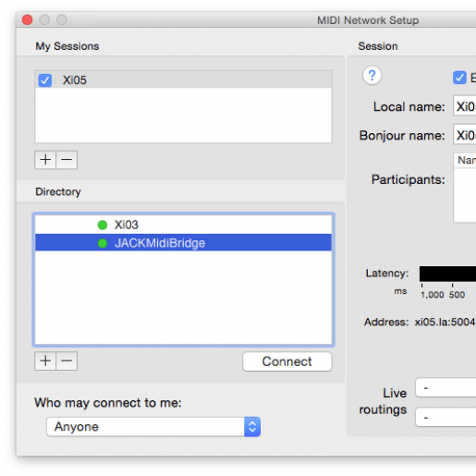Image resolution: width=476 pixels, height=476 pixels.
Task: Add a new session with the plus button under My Sessions
Action: (45, 160)
